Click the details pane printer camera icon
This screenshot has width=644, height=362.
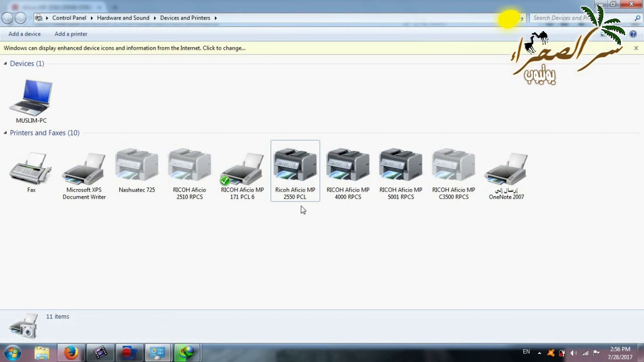click(x=23, y=326)
